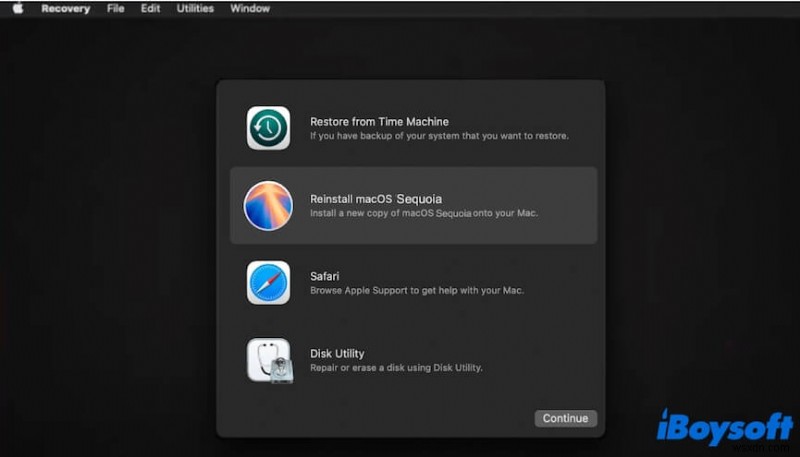The height and width of the screenshot is (457, 800).
Task: Choose the 'Safari' option title
Action: coord(324,276)
